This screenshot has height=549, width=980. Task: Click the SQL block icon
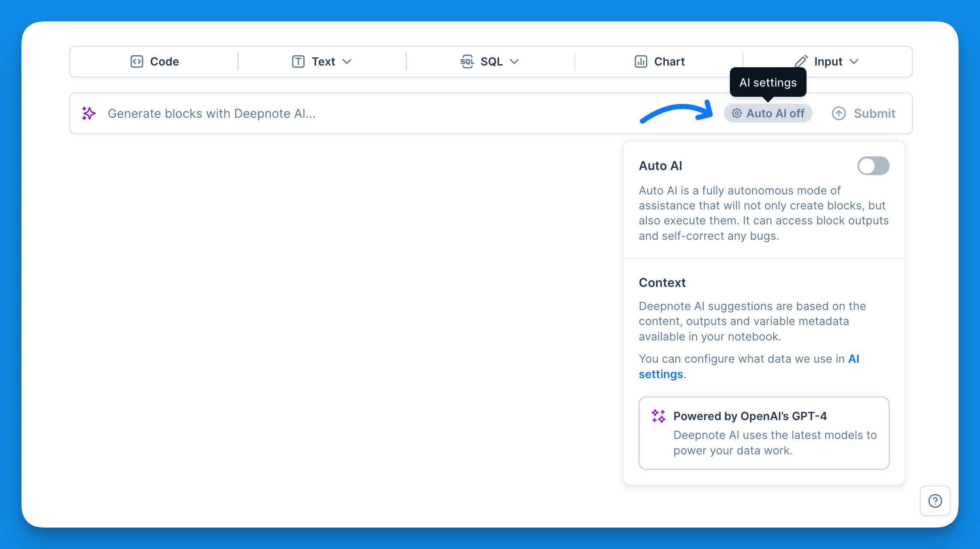click(x=466, y=61)
